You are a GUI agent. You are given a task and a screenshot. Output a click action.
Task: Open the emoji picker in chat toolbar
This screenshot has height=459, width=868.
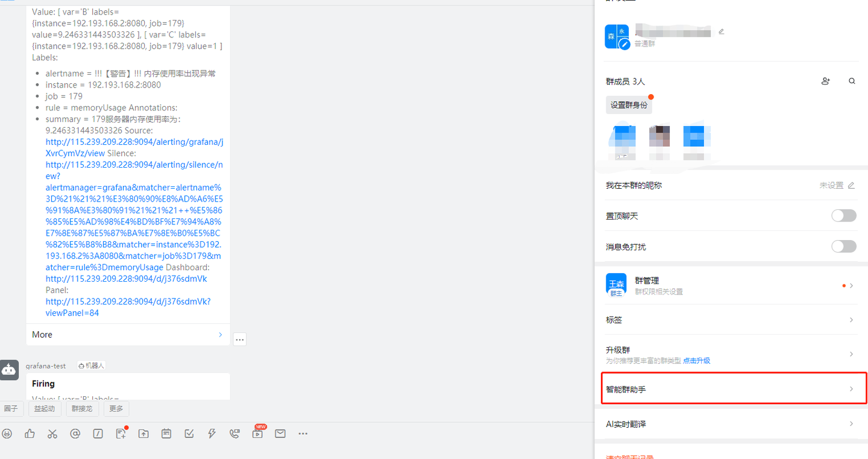point(7,434)
